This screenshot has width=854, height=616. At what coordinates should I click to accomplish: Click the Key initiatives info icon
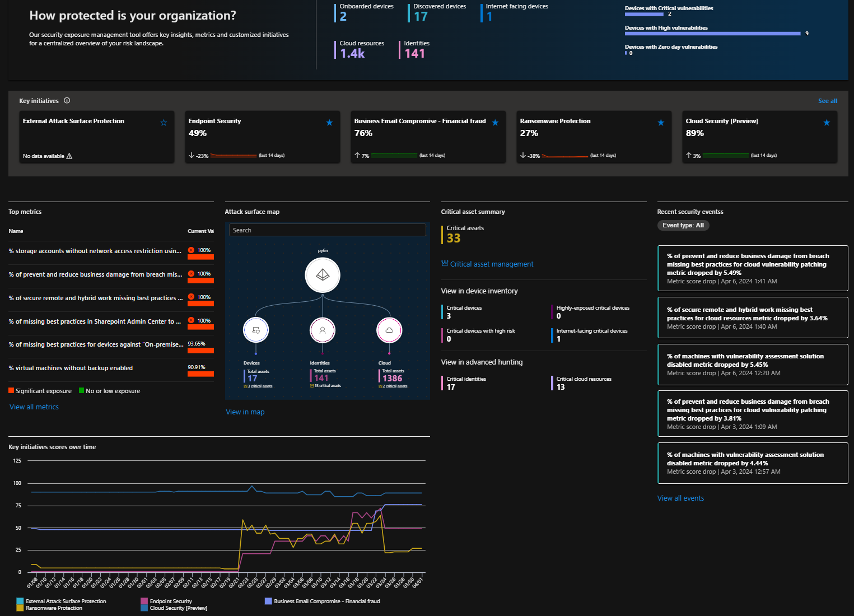(x=67, y=101)
